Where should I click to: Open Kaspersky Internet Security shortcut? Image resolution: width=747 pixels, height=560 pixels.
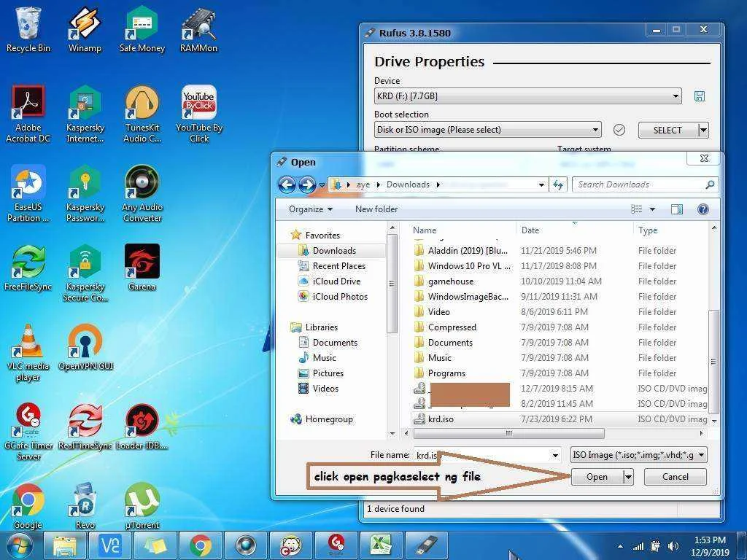(85, 114)
